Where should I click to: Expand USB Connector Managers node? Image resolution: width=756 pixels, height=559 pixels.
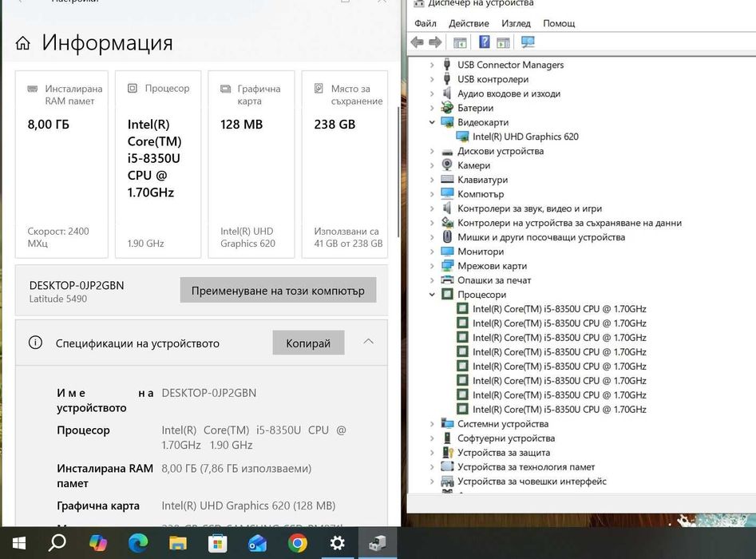coord(432,65)
